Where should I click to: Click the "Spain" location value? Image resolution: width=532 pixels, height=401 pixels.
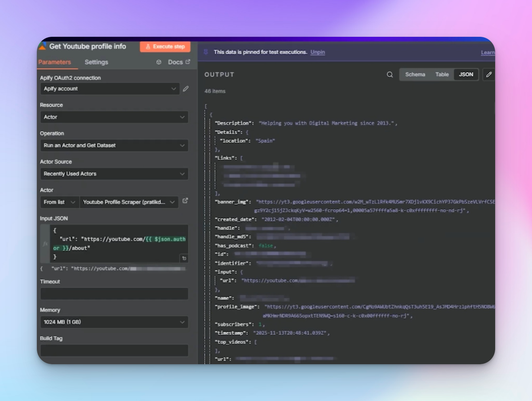(265, 141)
